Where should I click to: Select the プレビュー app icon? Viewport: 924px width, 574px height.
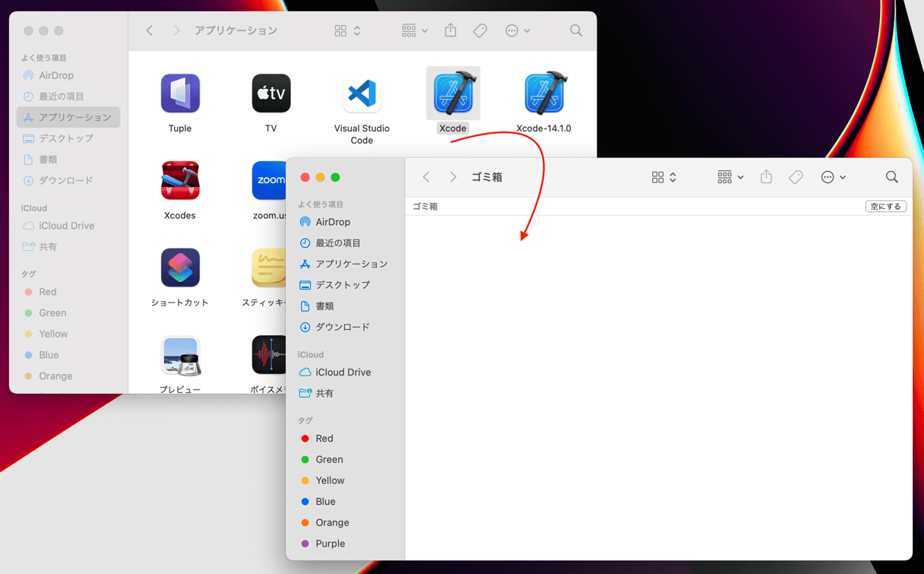[x=180, y=355]
